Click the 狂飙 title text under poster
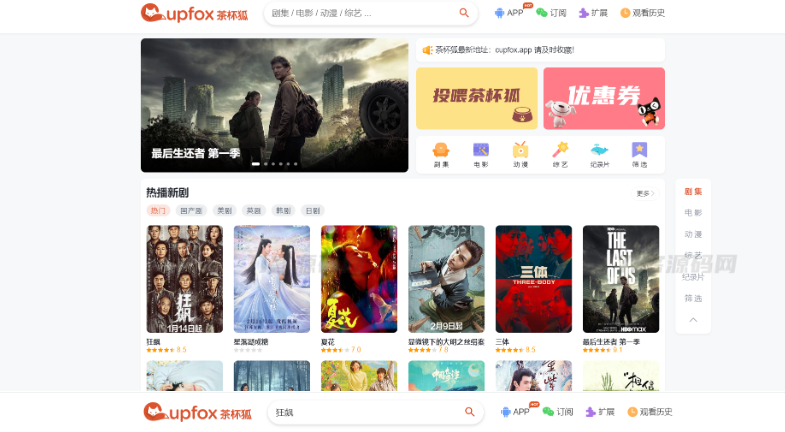The image size is (785, 432). pyautogui.click(x=153, y=342)
